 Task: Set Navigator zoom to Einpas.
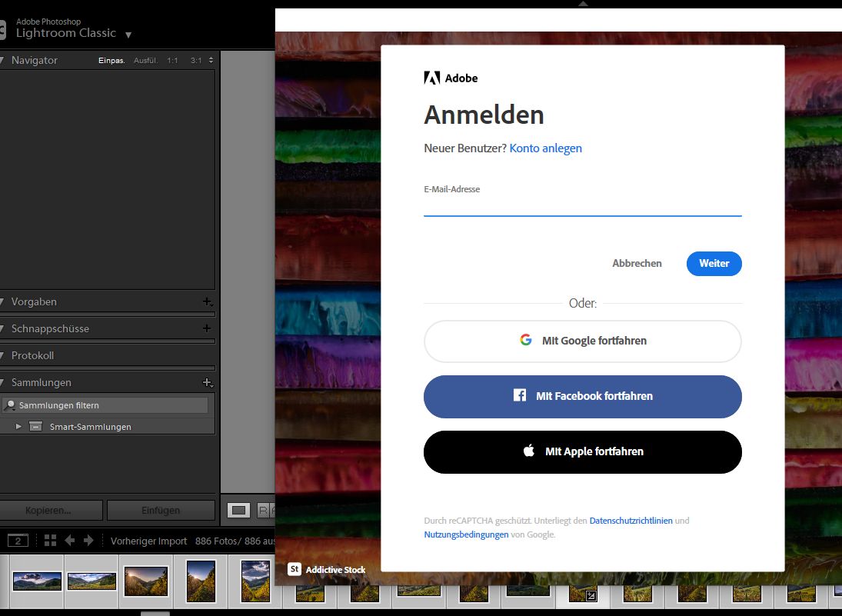click(x=111, y=61)
